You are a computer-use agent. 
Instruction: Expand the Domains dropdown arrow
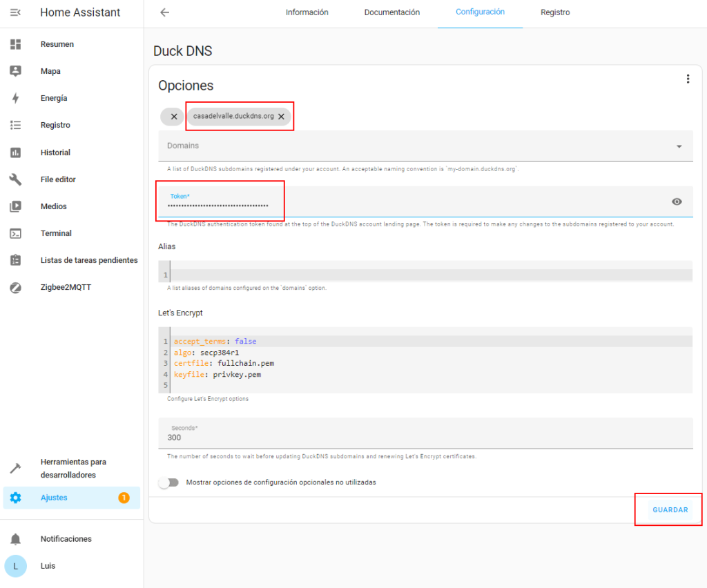click(679, 146)
